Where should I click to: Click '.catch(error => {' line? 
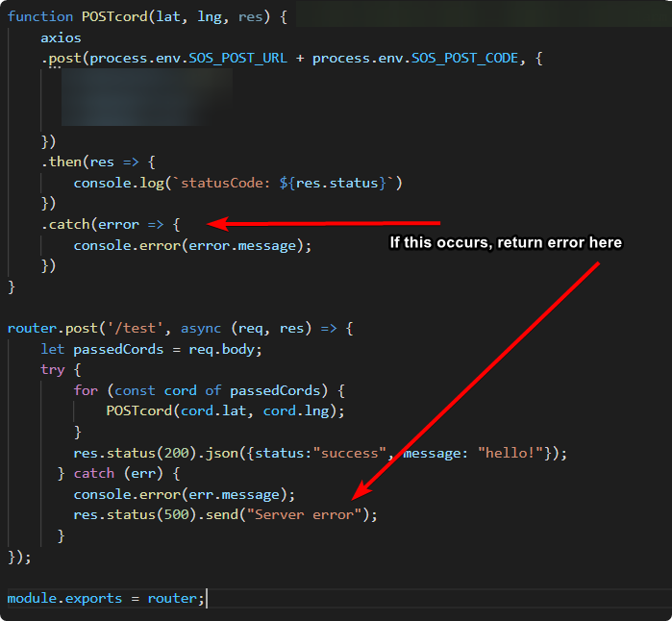111,225
